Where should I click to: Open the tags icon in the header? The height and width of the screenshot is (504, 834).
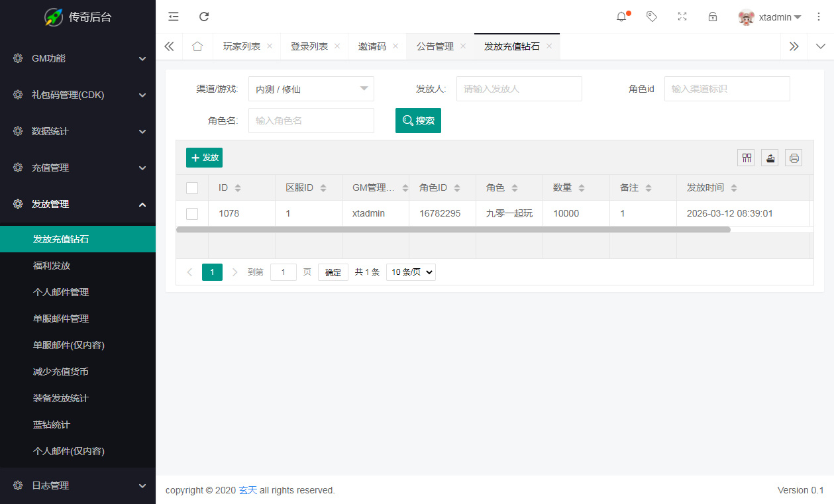click(x=652, y=17)
